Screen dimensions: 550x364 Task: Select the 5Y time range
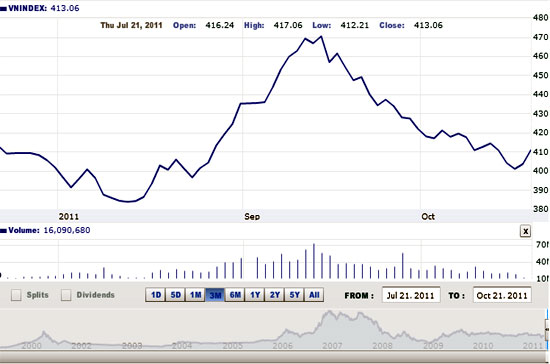pyautogui.click(x=295, y=295)
